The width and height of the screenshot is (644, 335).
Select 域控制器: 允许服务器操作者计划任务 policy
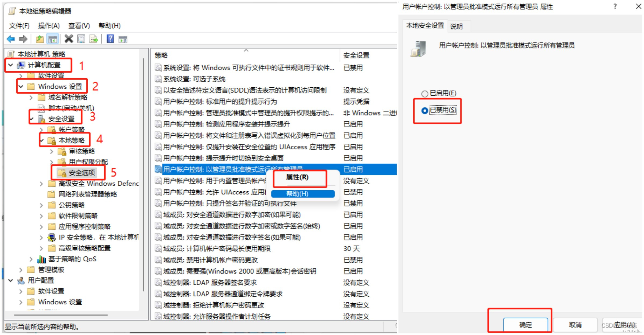(217, 317)
